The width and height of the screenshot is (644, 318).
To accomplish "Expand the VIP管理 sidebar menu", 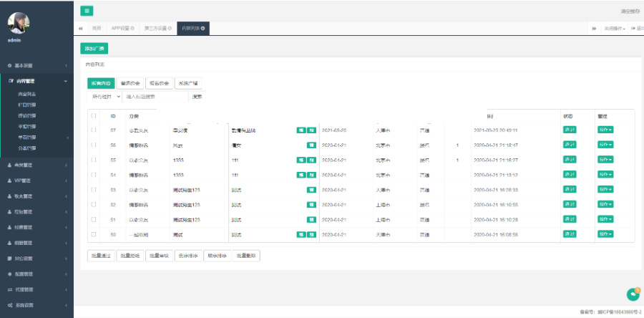I will tap(36, 180).
